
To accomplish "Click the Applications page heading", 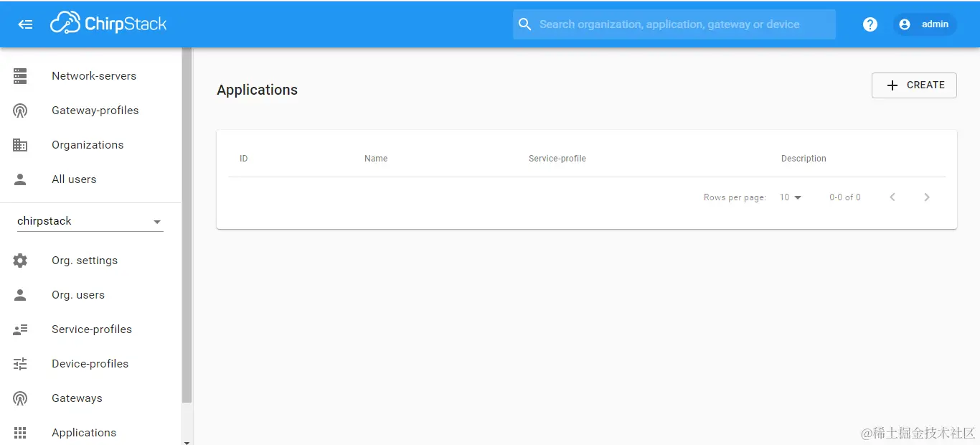I will (257, 90).
